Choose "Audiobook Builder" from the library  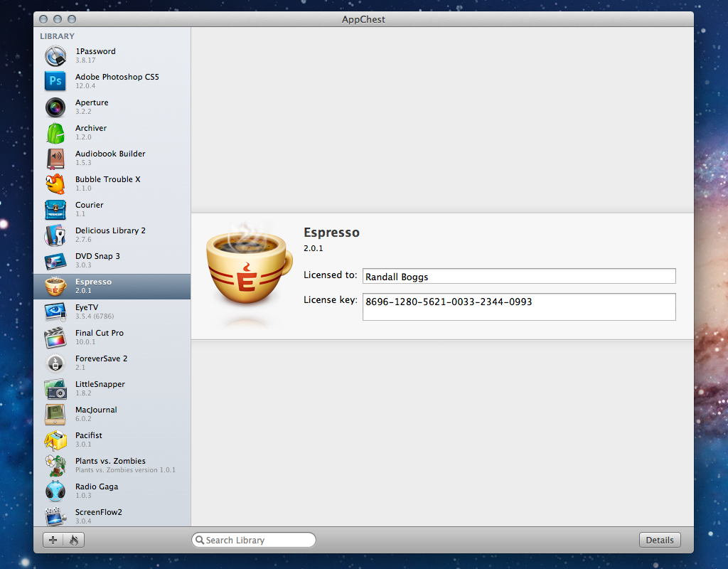pyautogui.click(x=110, y=154)
